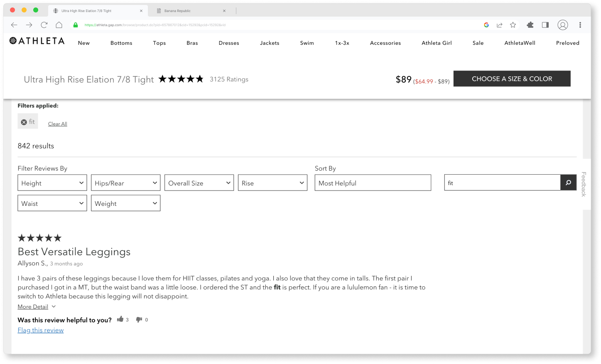Open the New menu
Screen dimensions: 601x364
(x=84, y=43)
